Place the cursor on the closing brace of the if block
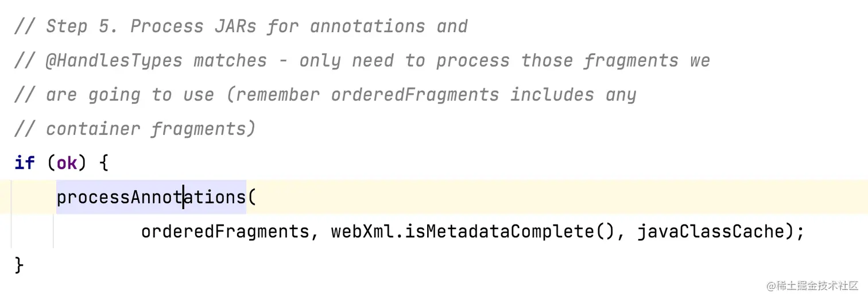Image resolution: width=868 pixels, height=301 pixels. 19,265
